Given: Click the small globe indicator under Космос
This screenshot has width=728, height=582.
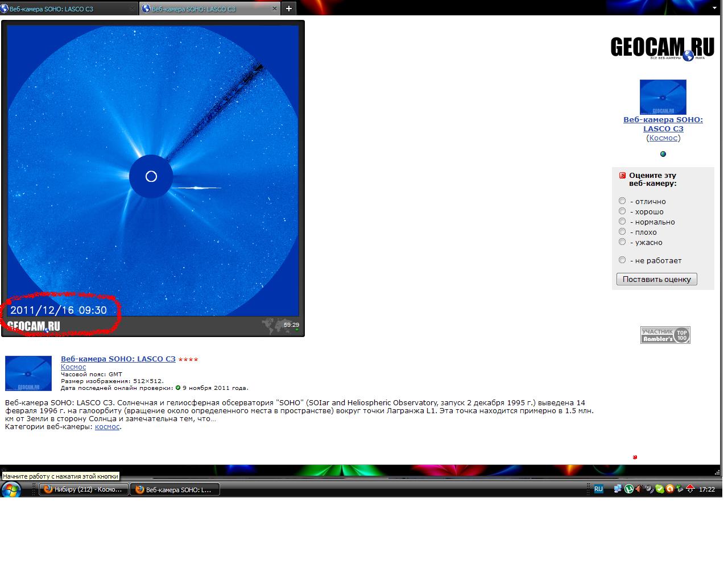Looking at the screenshot, I should click(663, 154).
